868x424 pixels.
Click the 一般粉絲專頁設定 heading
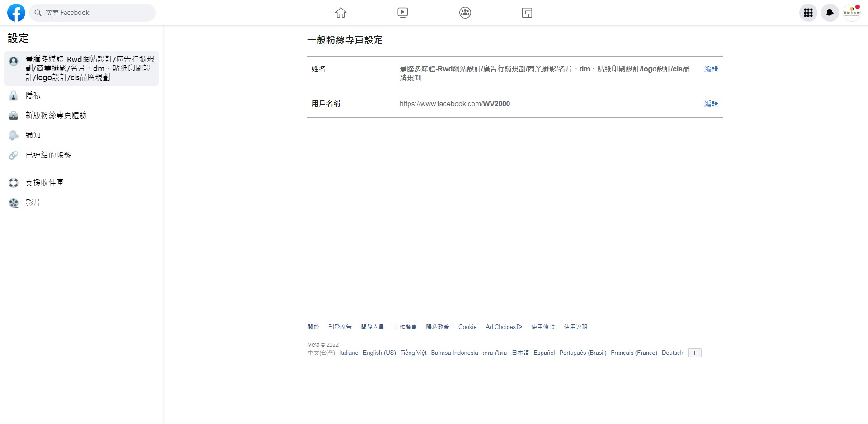pos(345,40)
